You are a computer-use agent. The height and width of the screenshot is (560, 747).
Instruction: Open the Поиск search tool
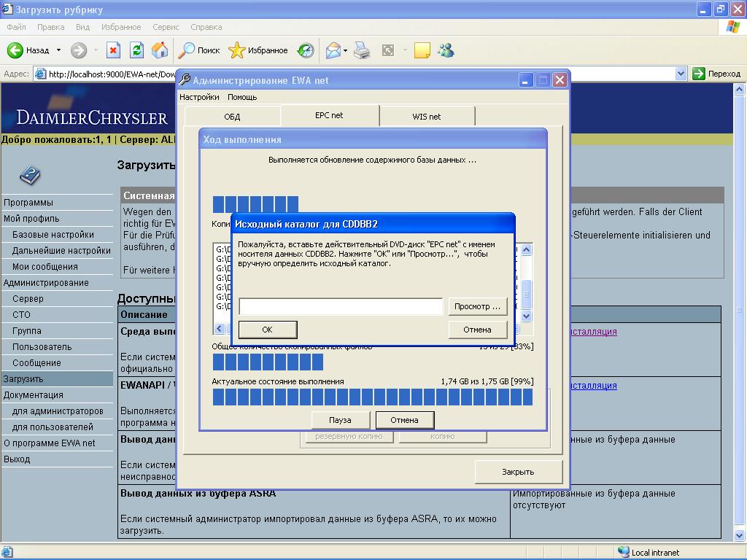[x=198, y=50]
